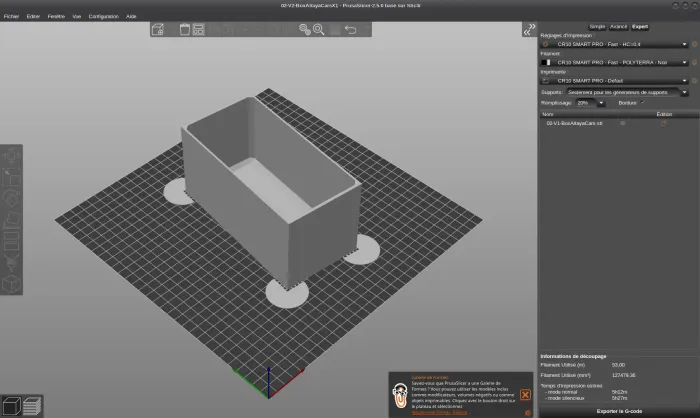Expand the print settings preset dropdown
The height and width of the screenshot is (418, 700).
684,45
